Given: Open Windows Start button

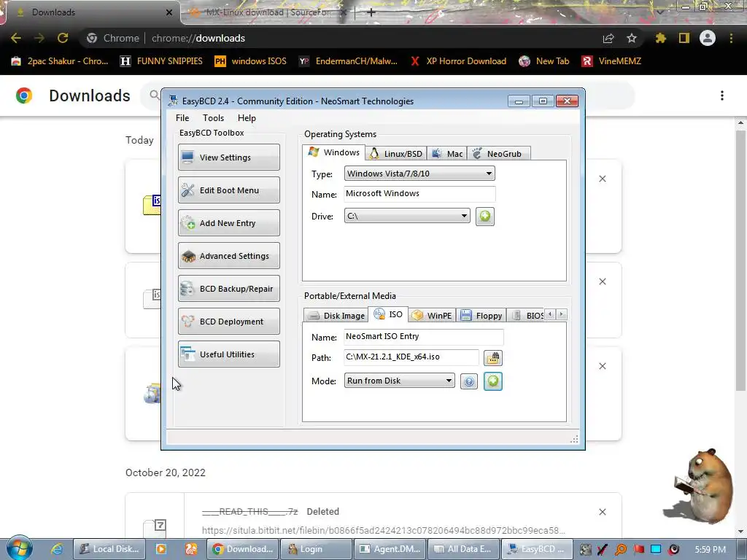Looking at the screenshot, I should 19,548.
